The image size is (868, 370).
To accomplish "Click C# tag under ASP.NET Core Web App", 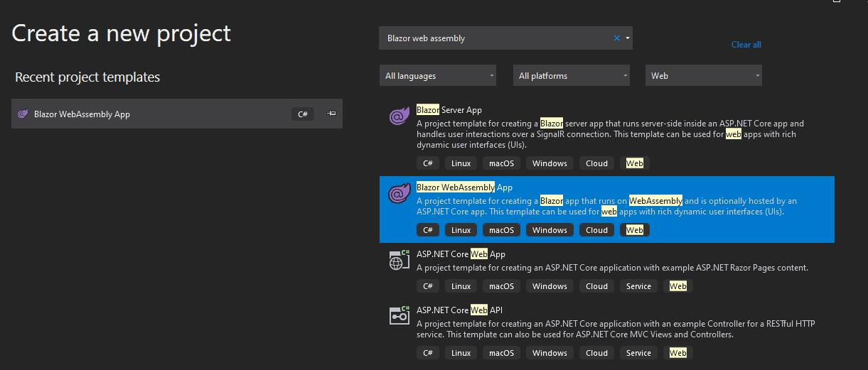I will (427, 286).
